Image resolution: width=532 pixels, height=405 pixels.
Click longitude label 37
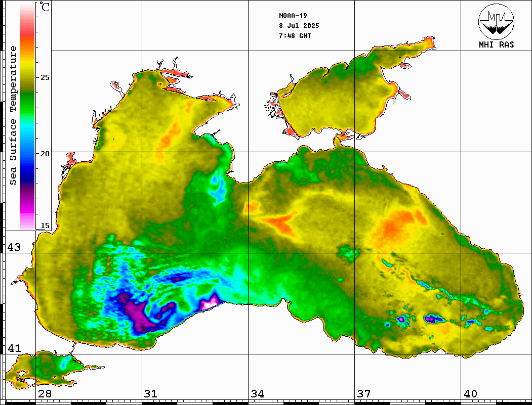(364, 394)
